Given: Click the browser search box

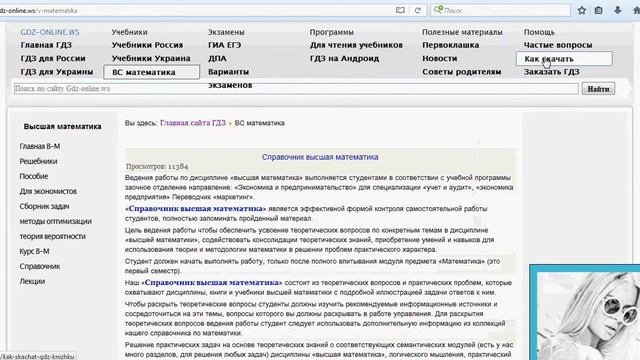Looking at the screenshot, I should [x=500, y=10].
